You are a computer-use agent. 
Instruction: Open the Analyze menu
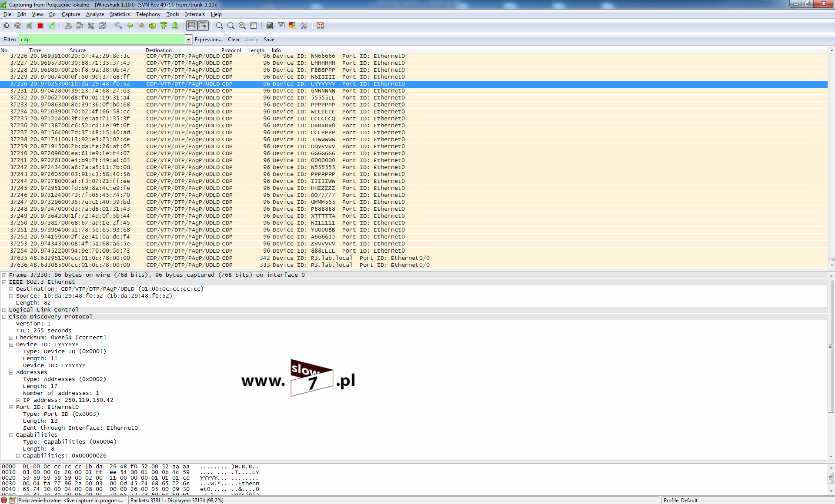[95, 14]
